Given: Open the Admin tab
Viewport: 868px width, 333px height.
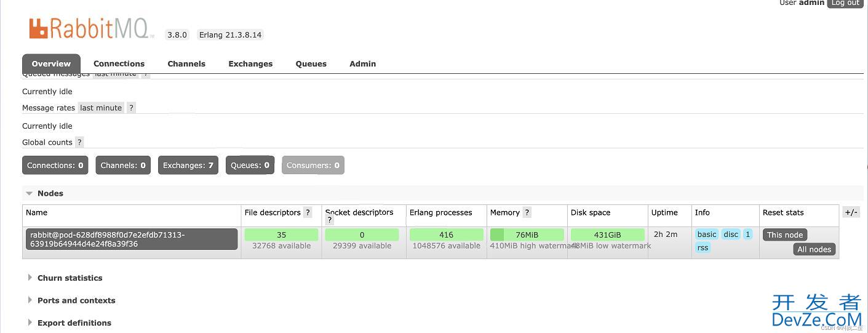Looking at the screenshot, I should 363,63.
